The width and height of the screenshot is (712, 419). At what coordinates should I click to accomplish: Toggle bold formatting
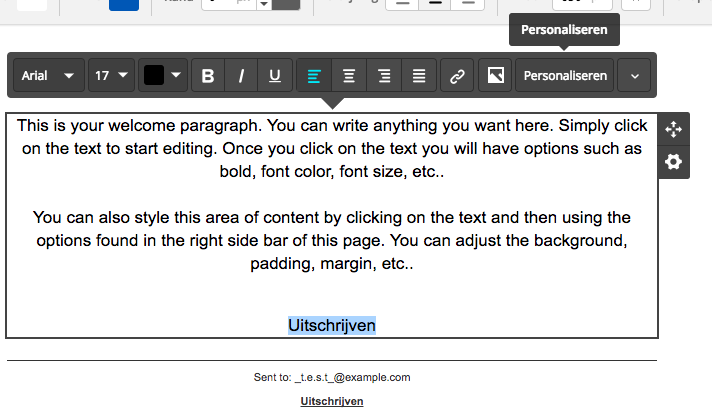point(208,76)
